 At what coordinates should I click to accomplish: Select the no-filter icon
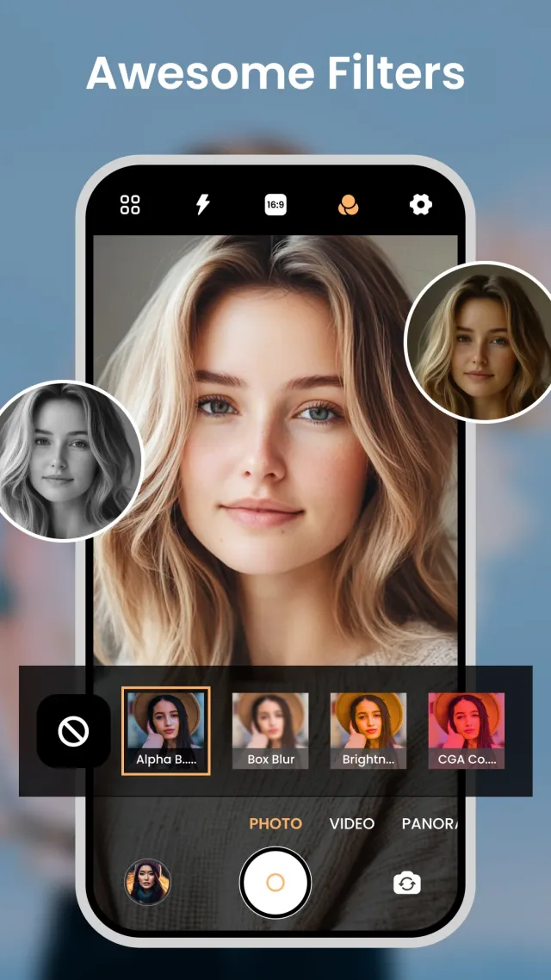[74, 730]
